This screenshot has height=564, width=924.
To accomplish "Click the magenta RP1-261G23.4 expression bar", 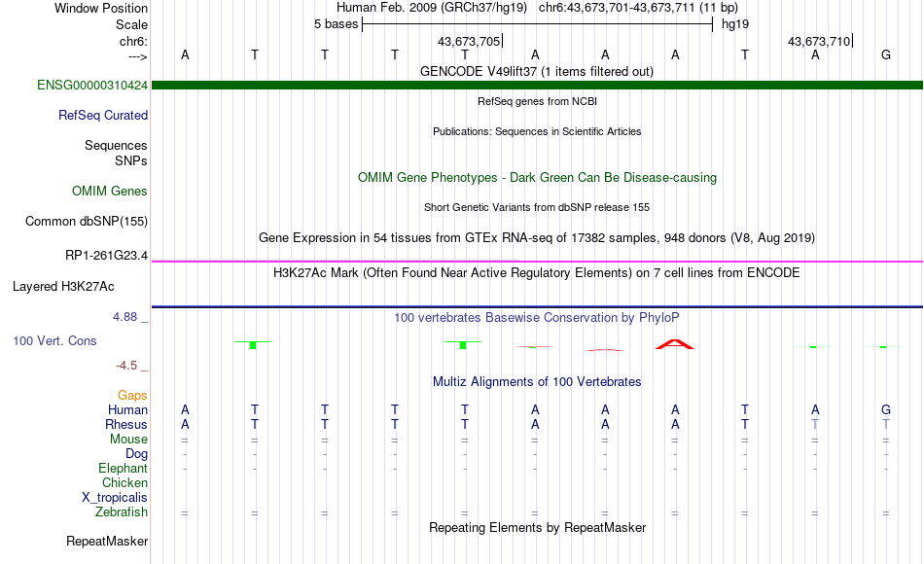I will (538, 261).
